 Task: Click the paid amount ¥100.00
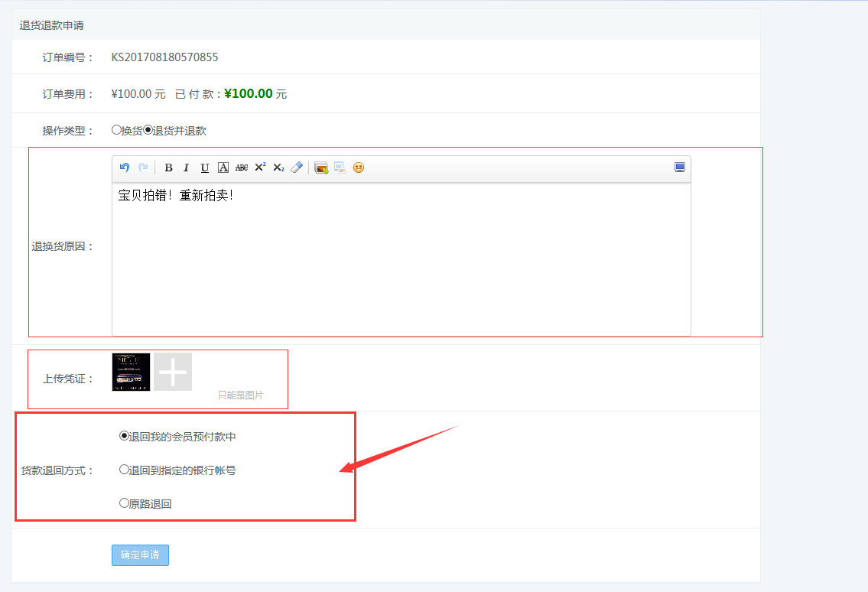point(248,93)
